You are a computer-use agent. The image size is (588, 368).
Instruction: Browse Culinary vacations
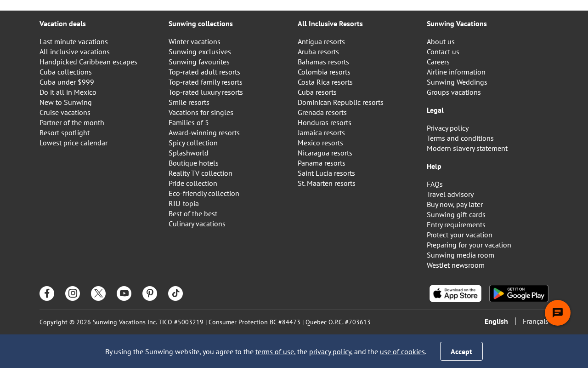[x=197, y=224]
